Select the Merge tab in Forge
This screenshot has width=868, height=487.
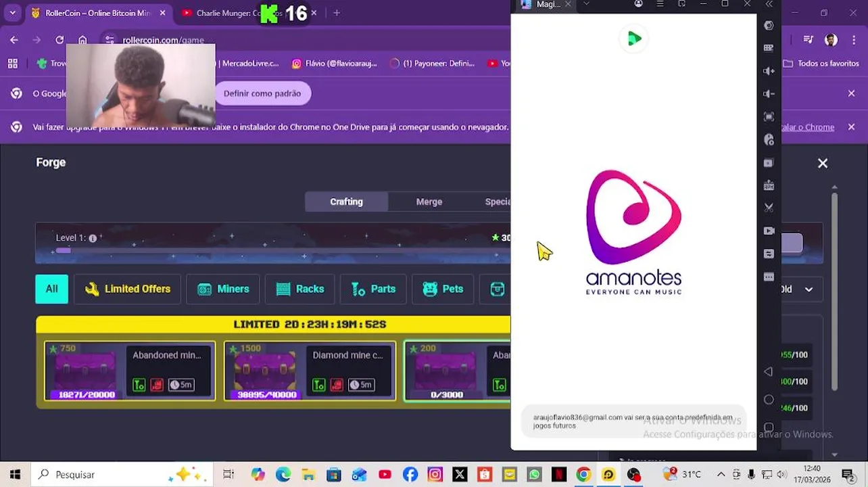click(429, 202)
